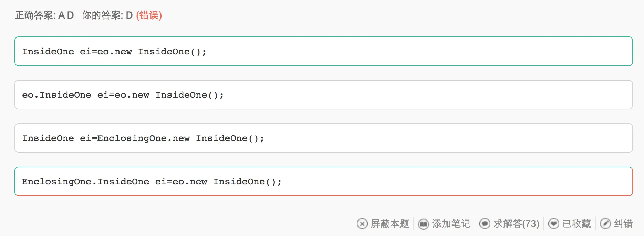
Task: Click the red (错误) status text
Action: coord(149,15)
